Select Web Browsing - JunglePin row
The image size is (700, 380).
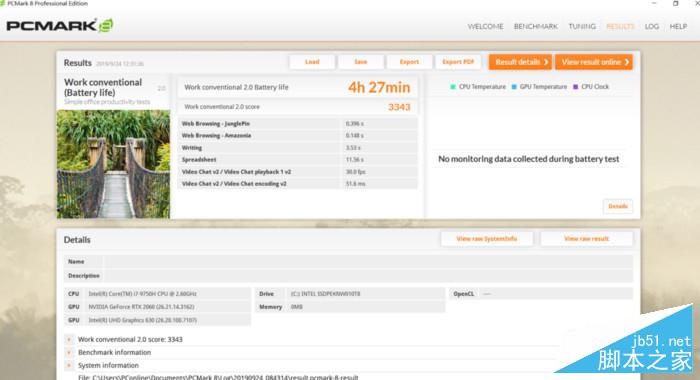[298, 124]
